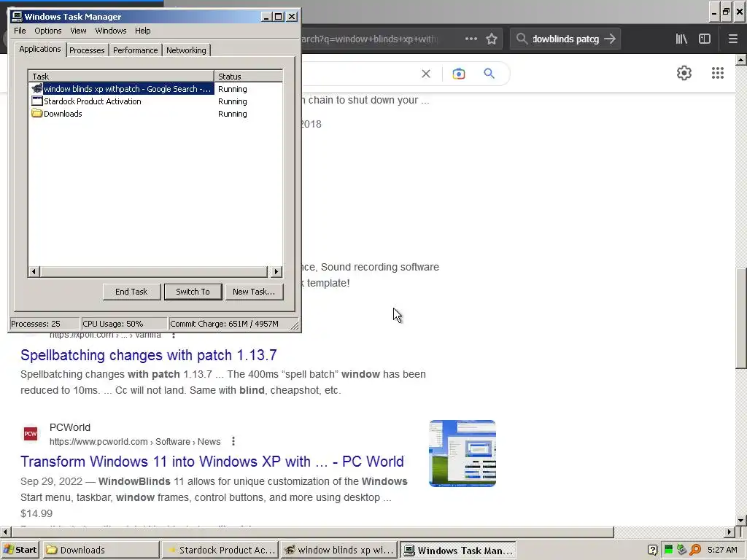This screenshot has height=560, width=747.
Task: Click the Switch To button
Action: coord(193,292)
